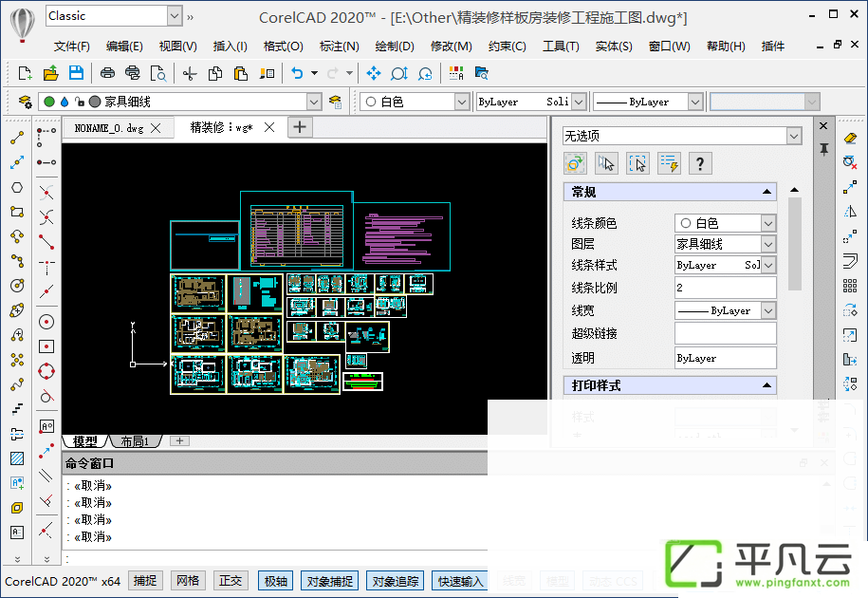The image size is (868, 598).
Task: Click the Print icon
Action: pyautogui.click(x=107, y=73)
